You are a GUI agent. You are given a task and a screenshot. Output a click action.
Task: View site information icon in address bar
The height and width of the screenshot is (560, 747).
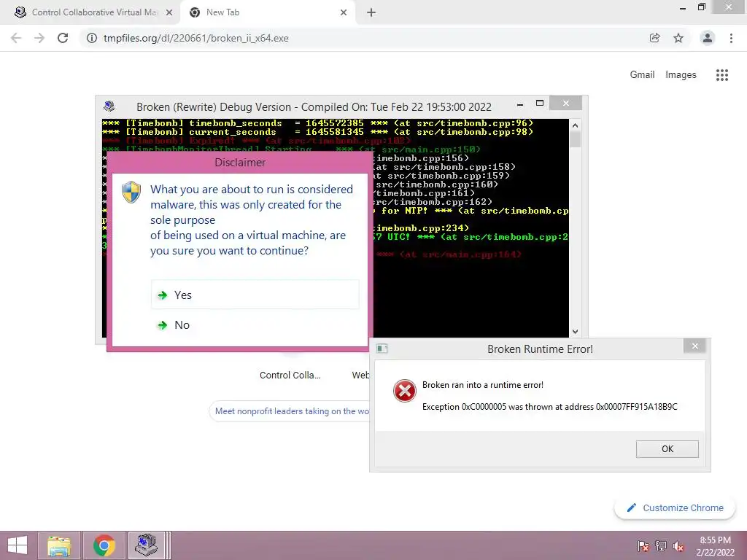91,38
